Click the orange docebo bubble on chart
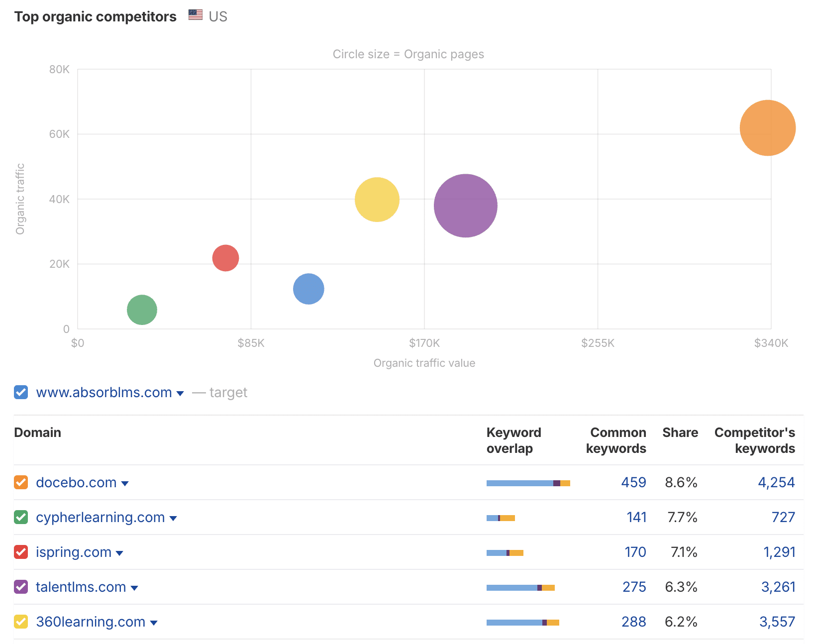813x644 pixels. pos(767,128)
